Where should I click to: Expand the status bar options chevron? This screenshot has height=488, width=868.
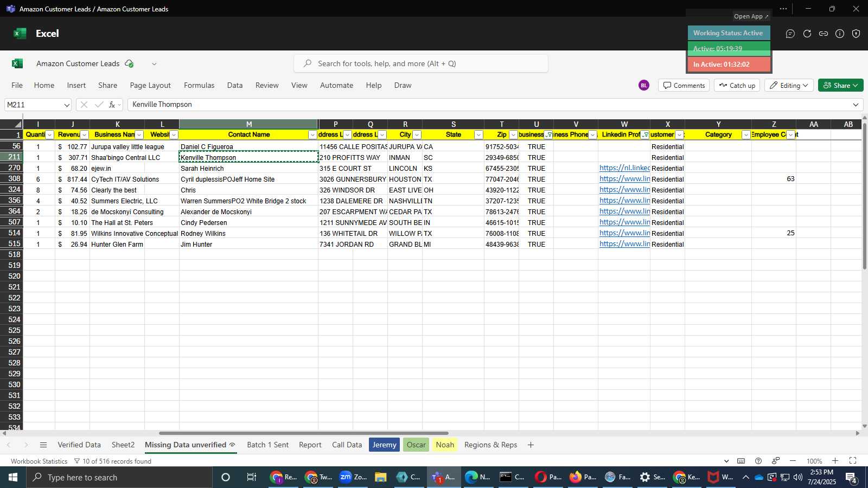726,461
